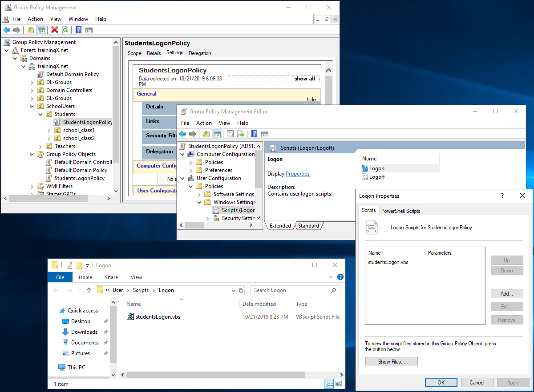The image size is (534, 392).
Task: Click Refresh button in File Explorer address bar
Action: click(241, 290)
